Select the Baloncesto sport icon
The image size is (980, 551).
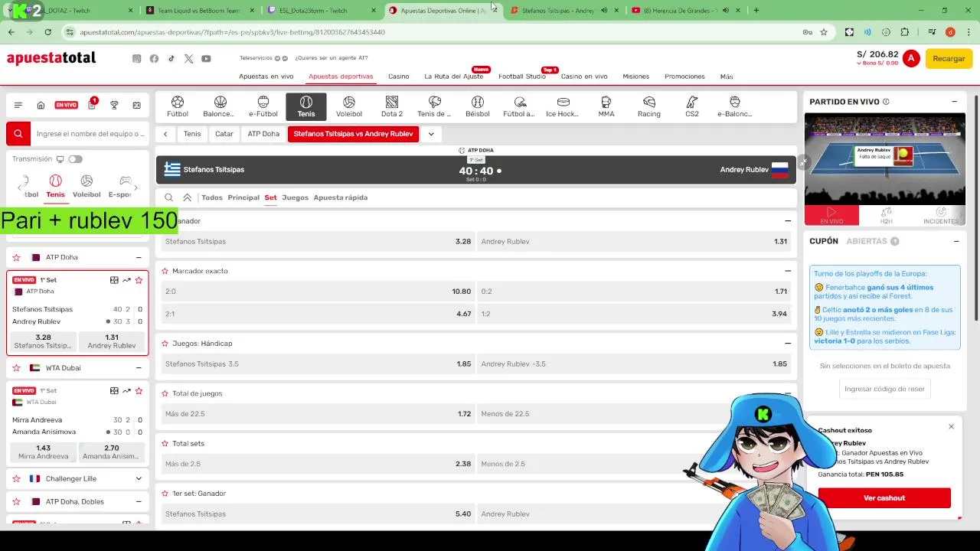click(x=220, y=106)
